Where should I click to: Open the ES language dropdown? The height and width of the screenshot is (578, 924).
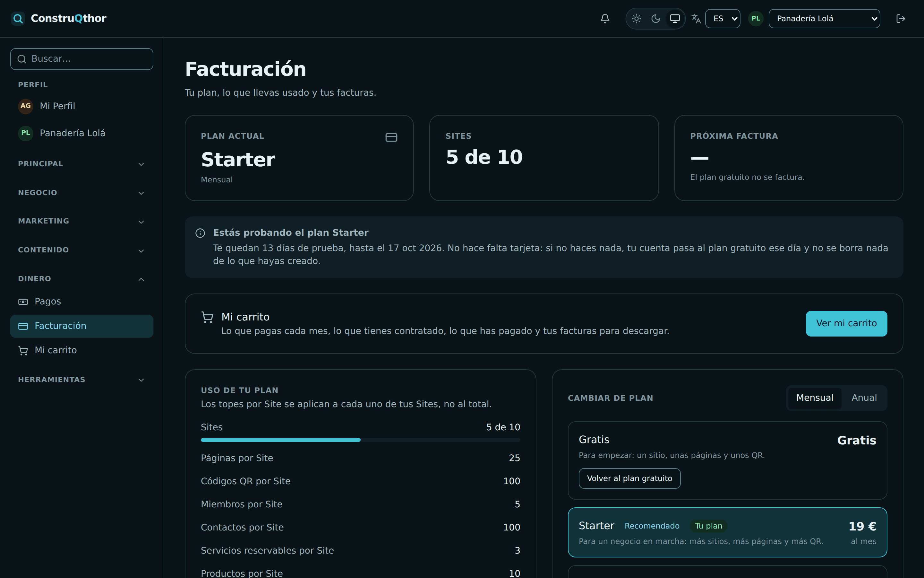point(723,18)
